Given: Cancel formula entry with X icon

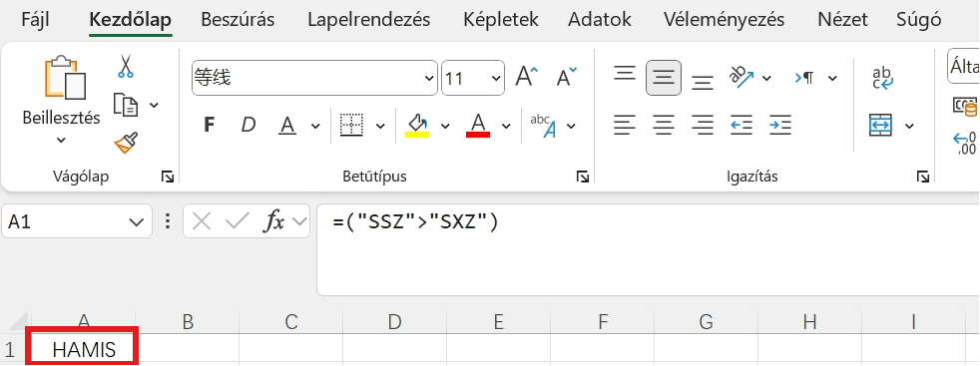Looking at the screenshot, I should pyautogui.click(x=202, y=221).
